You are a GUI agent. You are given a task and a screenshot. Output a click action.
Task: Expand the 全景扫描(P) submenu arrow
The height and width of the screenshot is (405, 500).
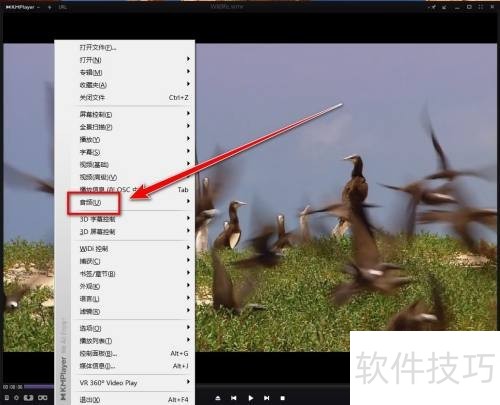(x=188, y=126)
